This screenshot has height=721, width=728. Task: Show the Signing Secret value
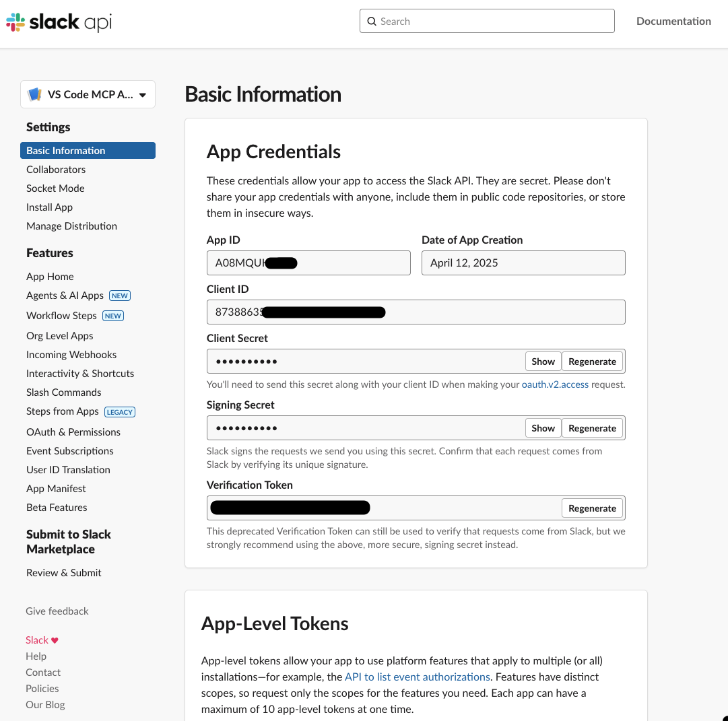click(543, 427)
